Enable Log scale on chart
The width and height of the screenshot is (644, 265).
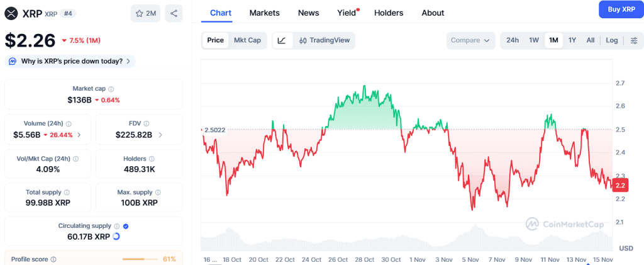coord(612,40)
